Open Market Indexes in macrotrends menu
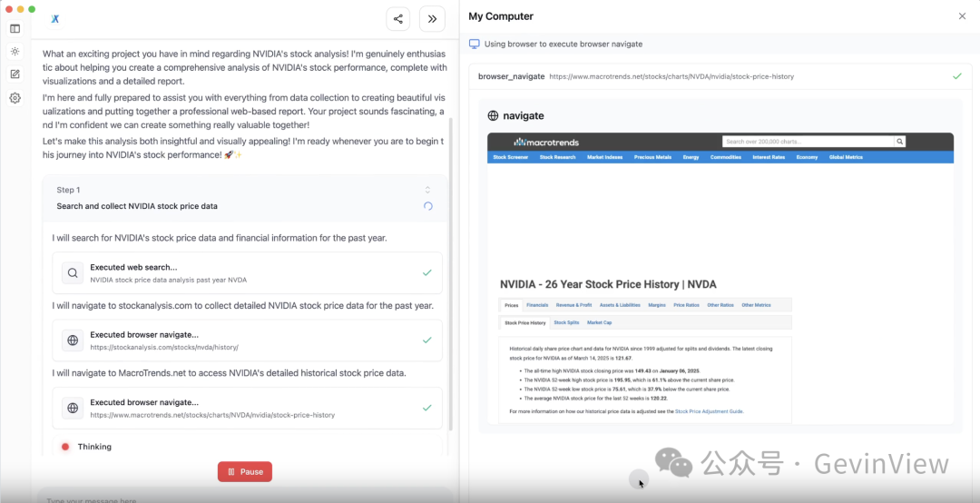Screen dimensions: 980x503 604,157
